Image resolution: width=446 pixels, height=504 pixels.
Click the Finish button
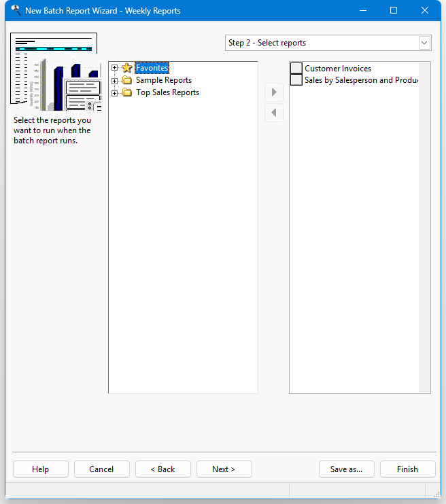tap(407, 469)
